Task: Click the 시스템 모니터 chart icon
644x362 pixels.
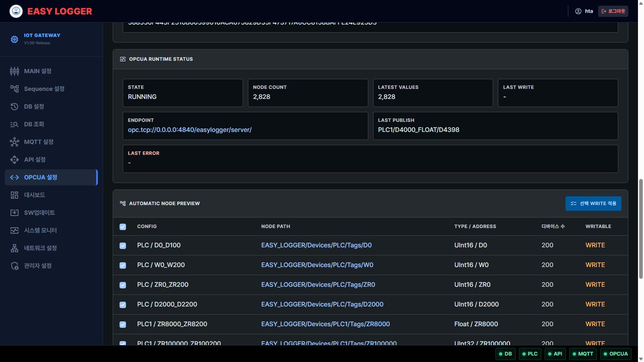Action: [x=14, y=230]
